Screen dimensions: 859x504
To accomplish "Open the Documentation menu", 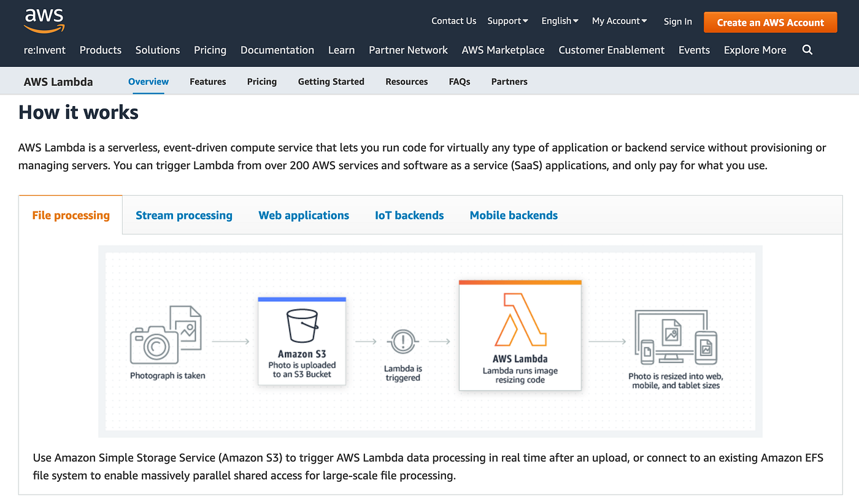I will coord(277,50).
